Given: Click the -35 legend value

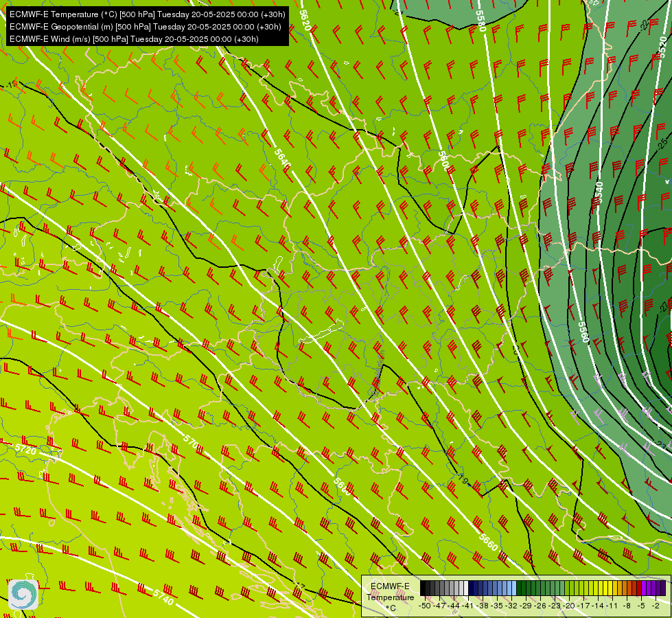Looking at the screenshot, I should (498, 606).
